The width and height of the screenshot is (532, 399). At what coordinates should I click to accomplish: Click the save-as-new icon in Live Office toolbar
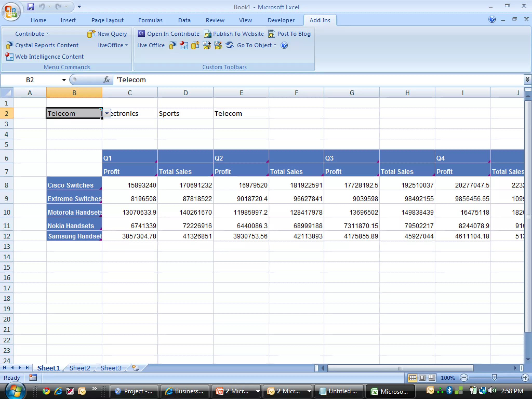point(218,45)
